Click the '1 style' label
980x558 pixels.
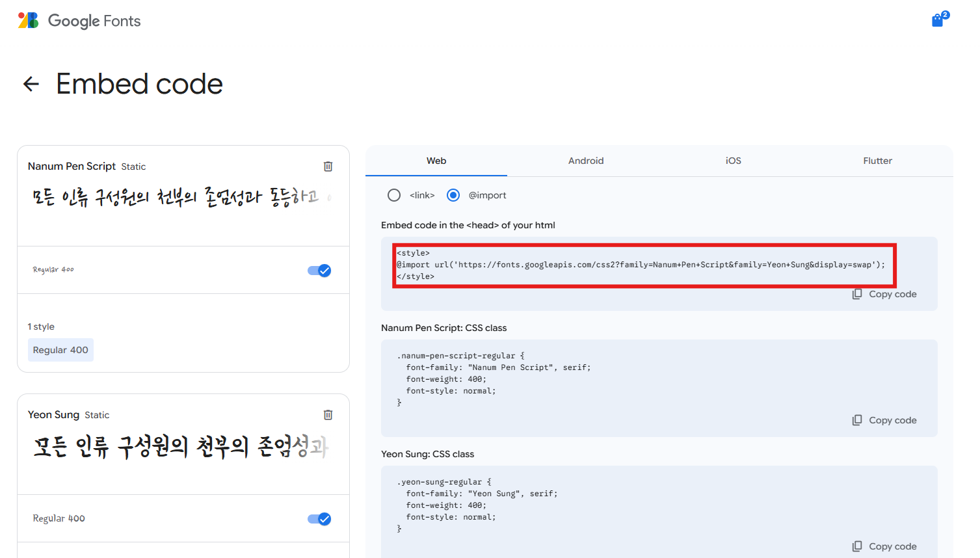(x=41, y=326)
